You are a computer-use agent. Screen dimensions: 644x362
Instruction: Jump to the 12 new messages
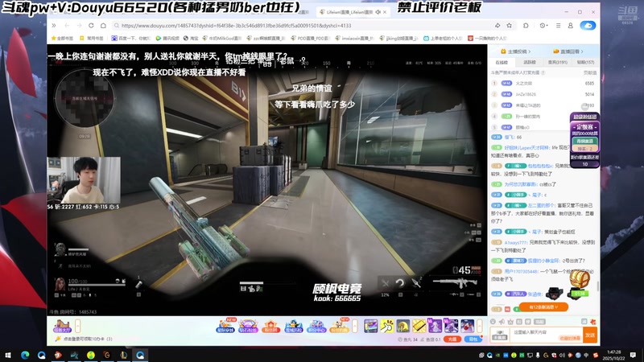(543, 307)
